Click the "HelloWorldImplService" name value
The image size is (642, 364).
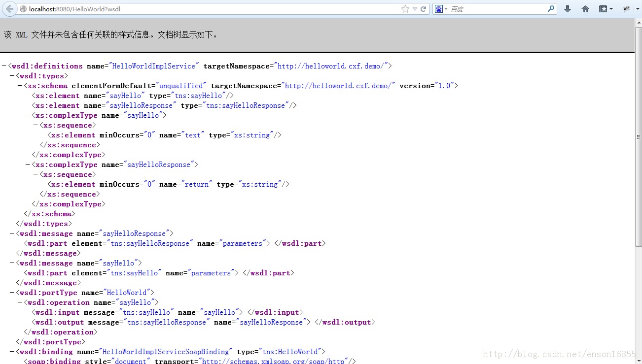(154, 66)
